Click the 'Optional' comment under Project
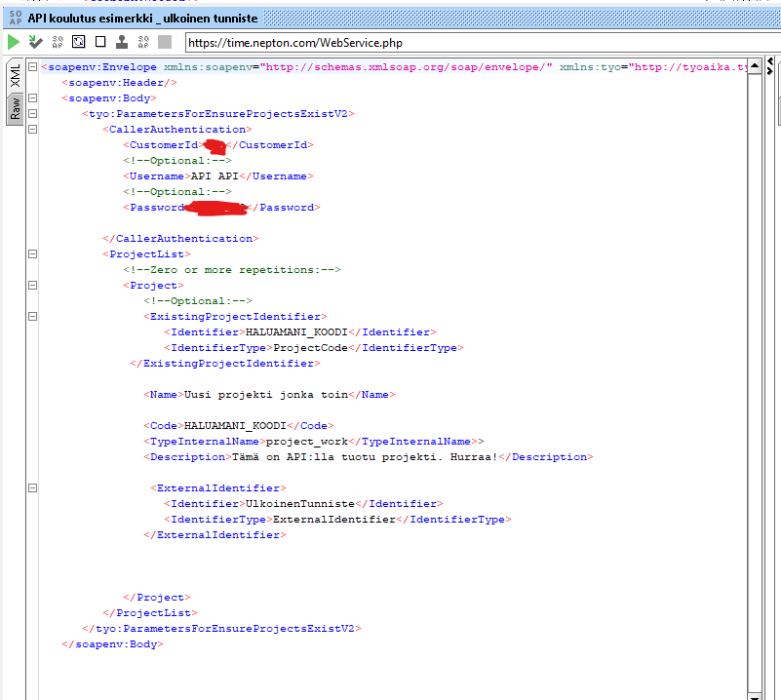 click(x=198, y=301)
